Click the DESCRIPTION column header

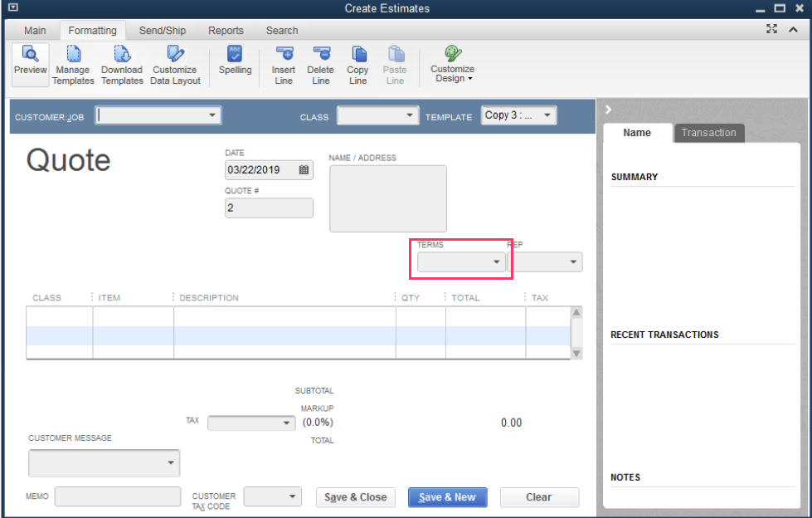coord(209,298)
